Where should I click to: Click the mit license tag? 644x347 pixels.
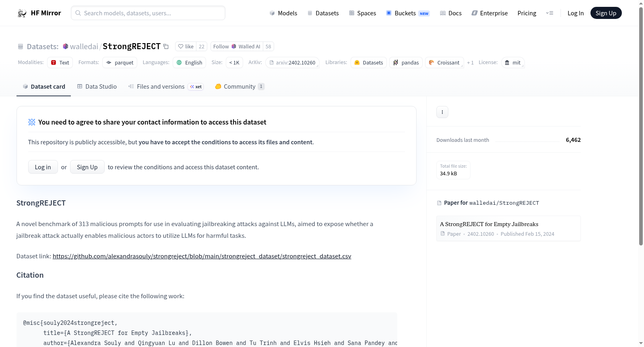click(512, 62)
